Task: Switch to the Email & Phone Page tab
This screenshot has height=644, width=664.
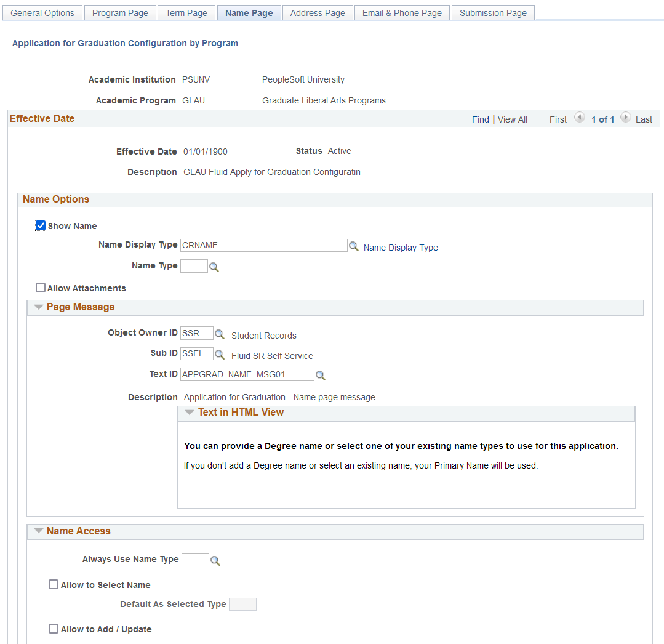Action: 402,13
